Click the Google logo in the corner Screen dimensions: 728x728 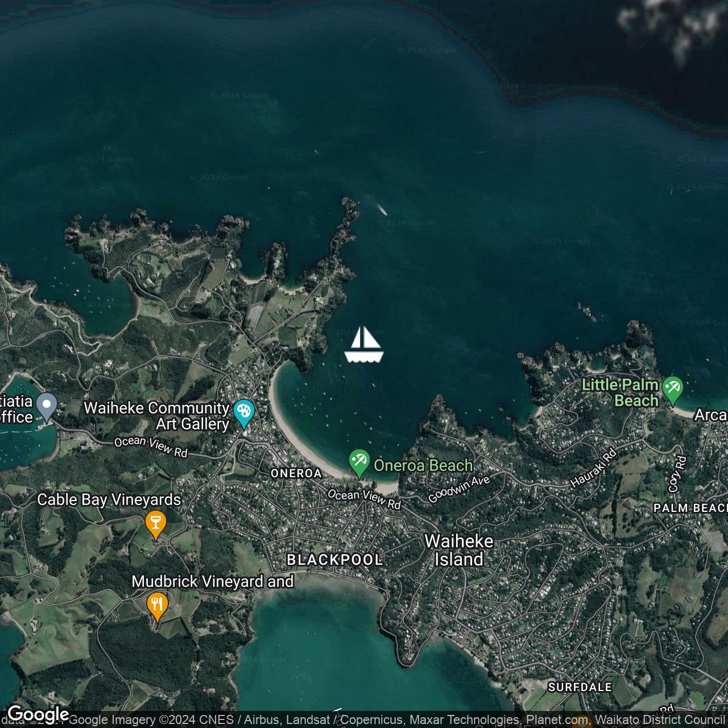tap(38, 714)
